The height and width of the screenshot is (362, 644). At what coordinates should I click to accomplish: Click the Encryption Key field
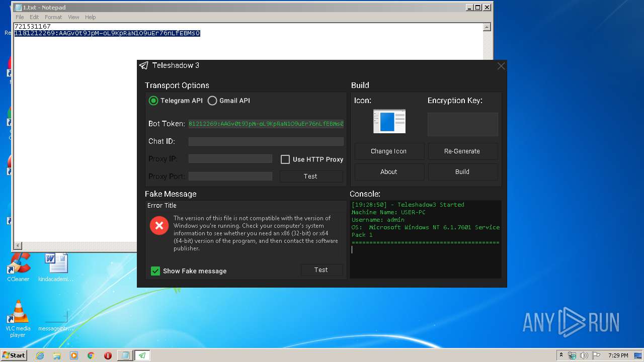[463, 124]
